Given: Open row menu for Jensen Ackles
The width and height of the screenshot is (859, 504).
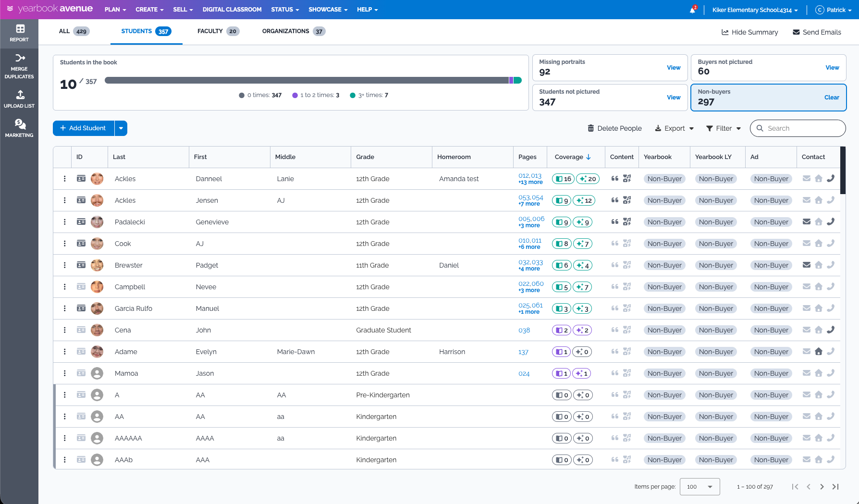Looking at the screenshot, I should pyautogui.click(x=65, y=200).
